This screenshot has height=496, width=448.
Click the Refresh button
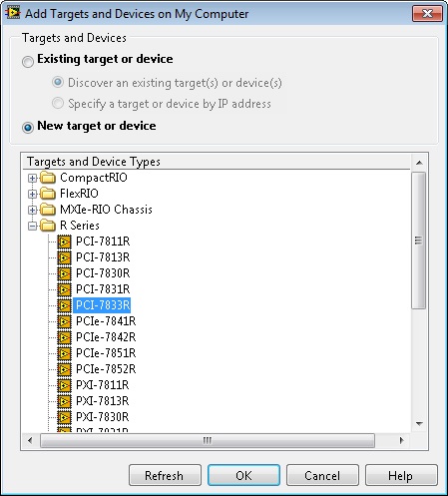coord(165,475)
